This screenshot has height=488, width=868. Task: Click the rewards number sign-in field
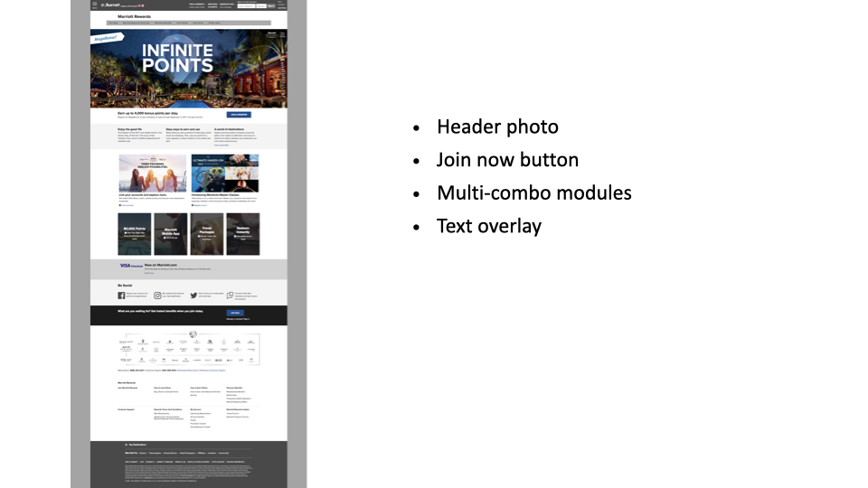coord(246,6)
